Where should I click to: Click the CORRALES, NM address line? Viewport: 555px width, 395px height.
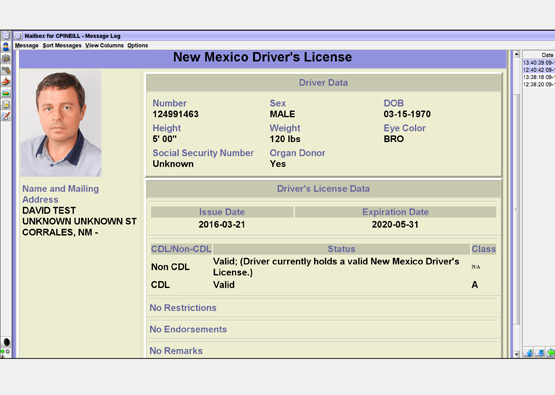click(x=60, y=233)
